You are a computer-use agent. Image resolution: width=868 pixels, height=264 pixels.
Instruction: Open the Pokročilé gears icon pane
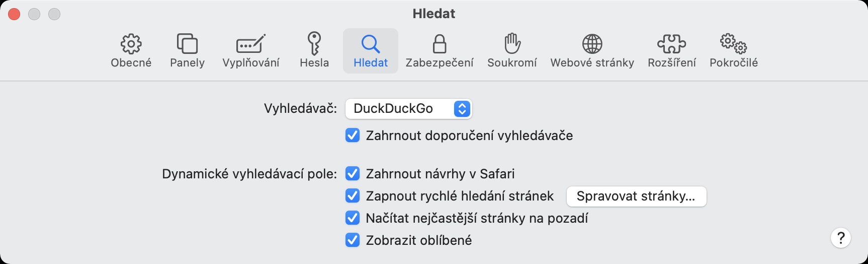click(733, 45)
